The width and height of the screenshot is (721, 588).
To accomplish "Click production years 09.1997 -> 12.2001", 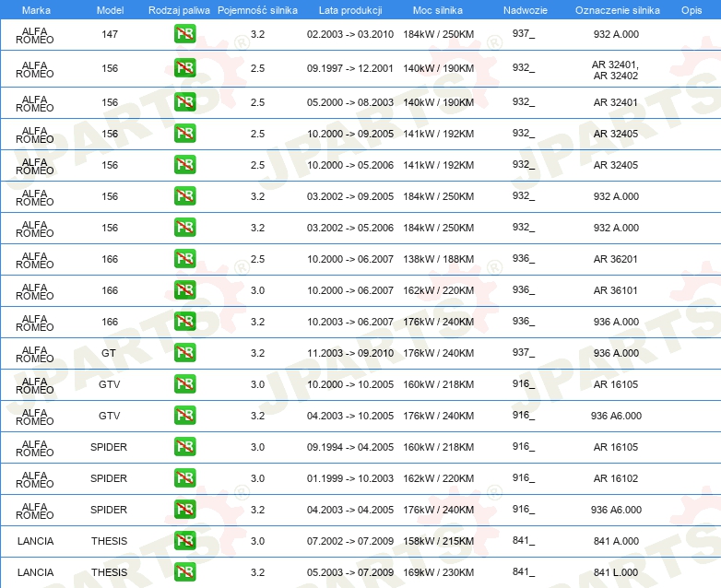I will click(350, 68).
